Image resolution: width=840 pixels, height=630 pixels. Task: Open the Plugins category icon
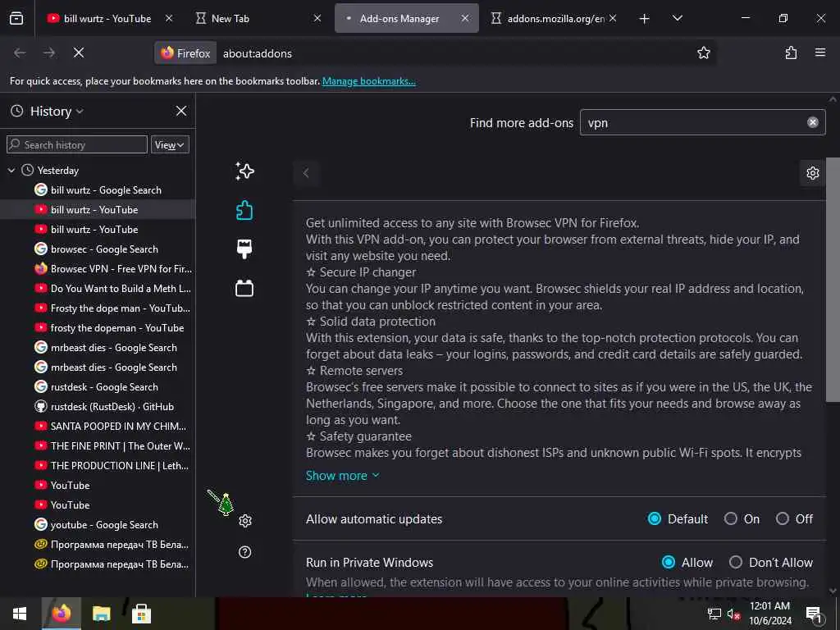click(244, 288)
